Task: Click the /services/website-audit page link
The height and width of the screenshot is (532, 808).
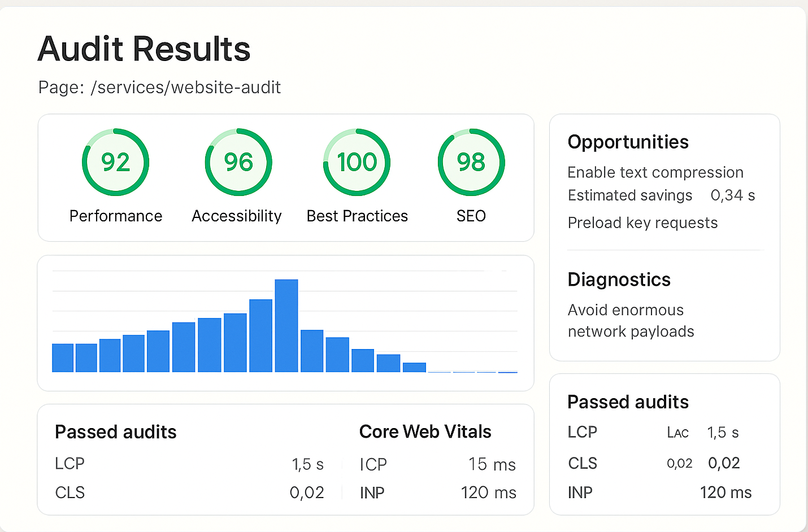Action: [x=186, y=88]
